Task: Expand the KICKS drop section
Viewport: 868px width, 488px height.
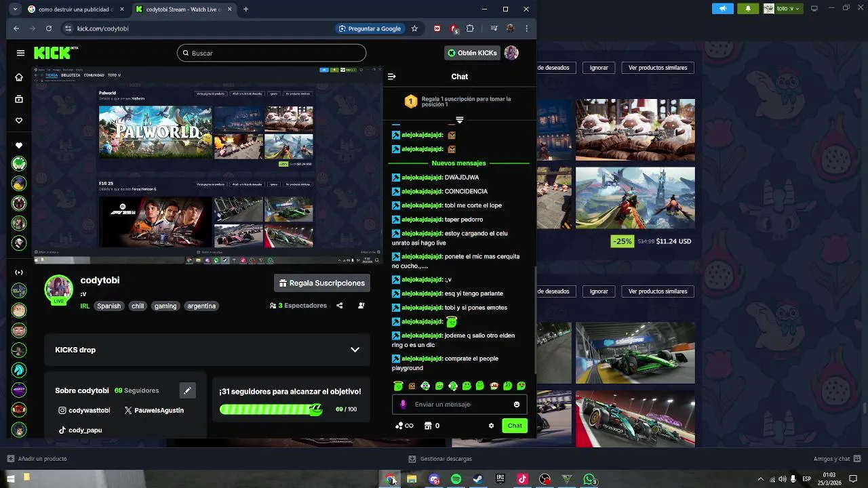Action: [x=355, y=350]
